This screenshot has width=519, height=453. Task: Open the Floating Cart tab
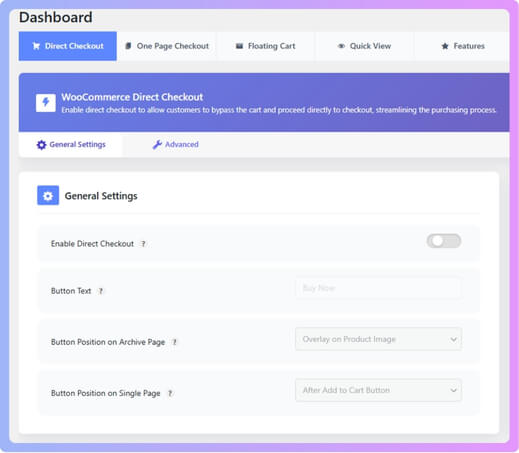[x=266, y=46]
